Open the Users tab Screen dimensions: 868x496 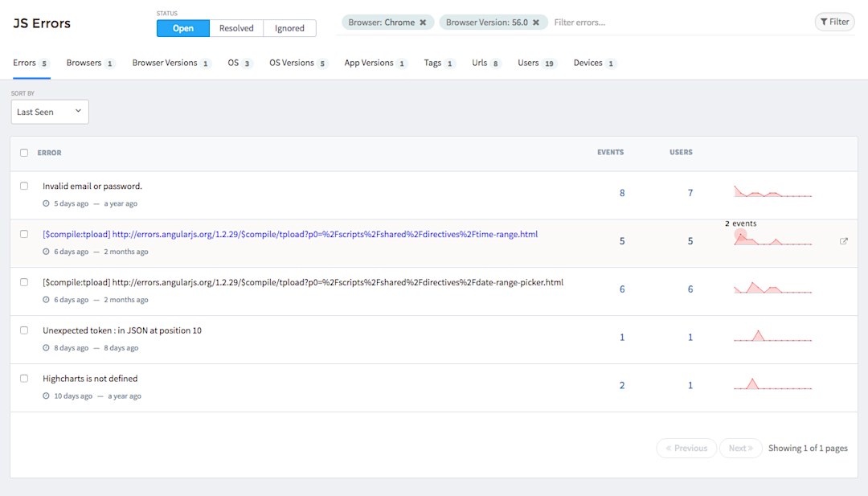point(537,64)
